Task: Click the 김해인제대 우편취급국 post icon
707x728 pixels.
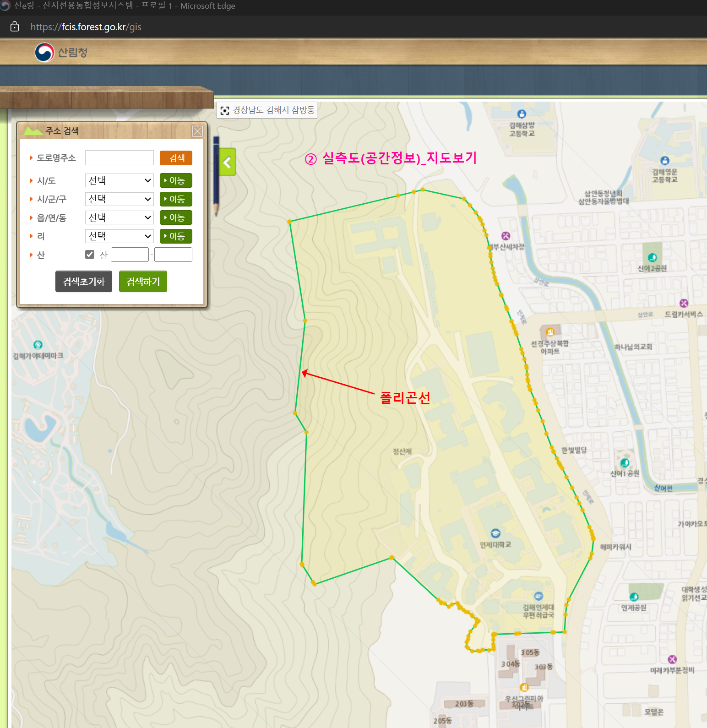Action: 538,596
